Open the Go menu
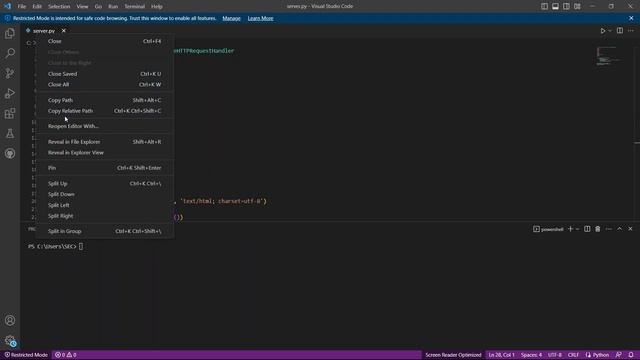 pos(98,7)
